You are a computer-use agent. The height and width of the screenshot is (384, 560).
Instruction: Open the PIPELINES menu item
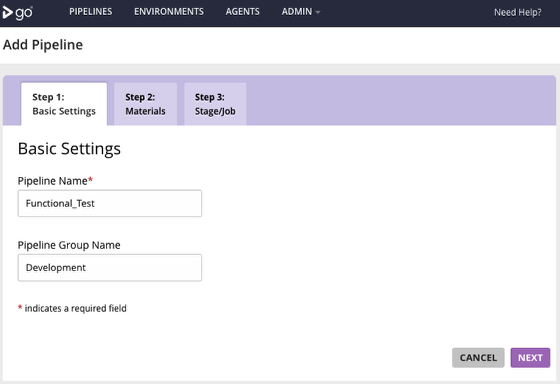pyautogui.click(x=91, y=12)
